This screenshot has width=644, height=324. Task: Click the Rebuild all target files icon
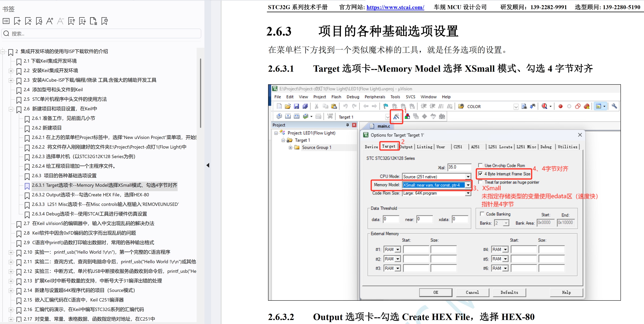pos(297,116)
